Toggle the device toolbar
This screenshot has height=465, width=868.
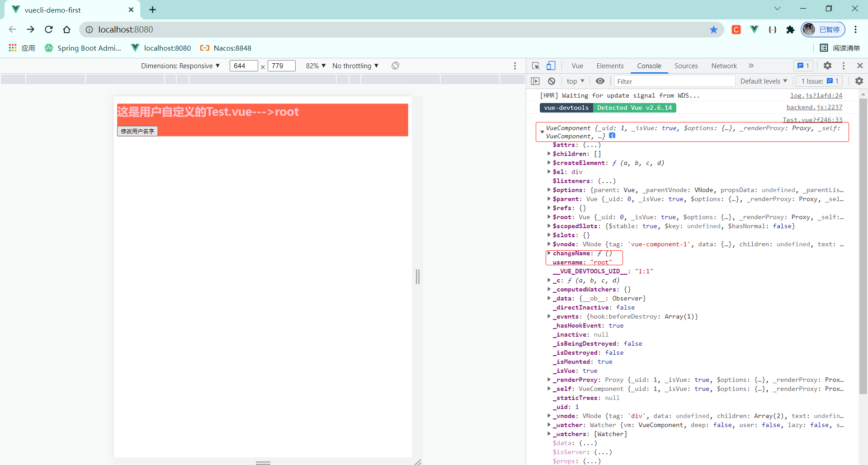[x=551, y=66]
